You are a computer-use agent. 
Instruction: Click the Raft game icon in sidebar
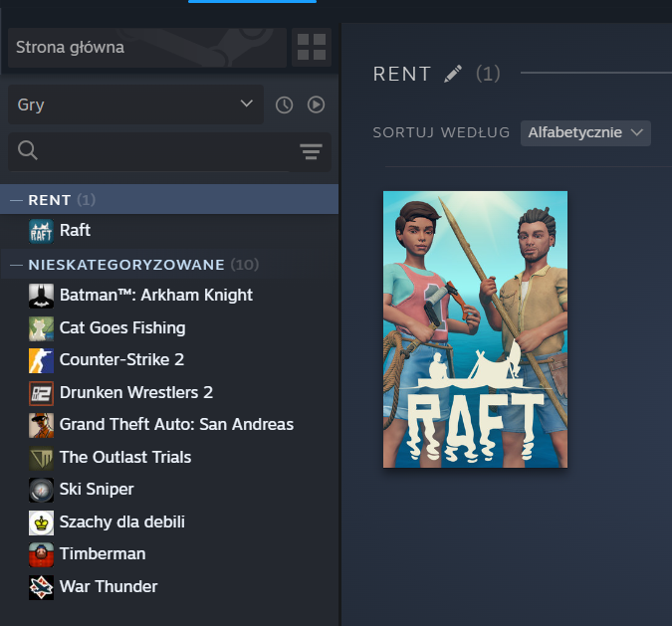41,231
